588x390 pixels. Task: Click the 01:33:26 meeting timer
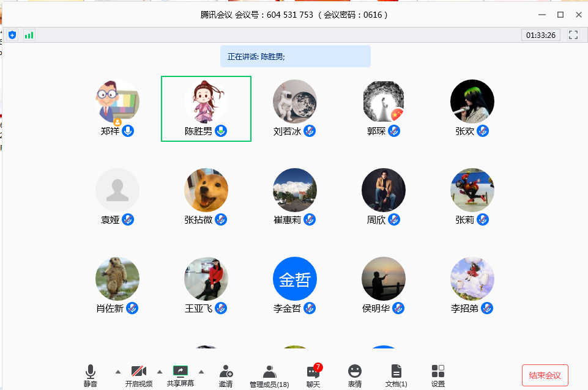[x=541, y=35]
